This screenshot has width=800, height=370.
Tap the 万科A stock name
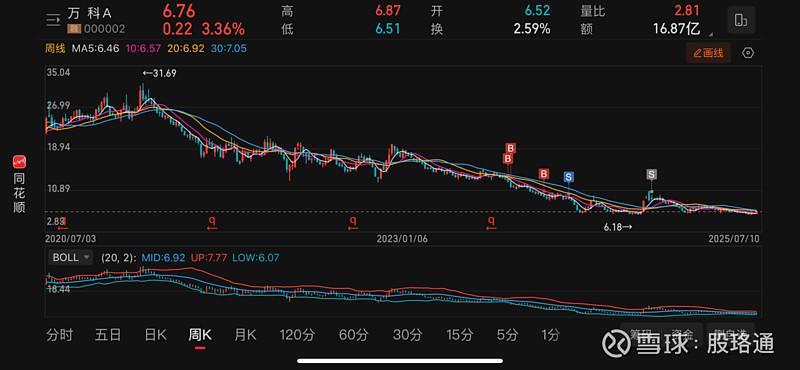tap(89, 12)
